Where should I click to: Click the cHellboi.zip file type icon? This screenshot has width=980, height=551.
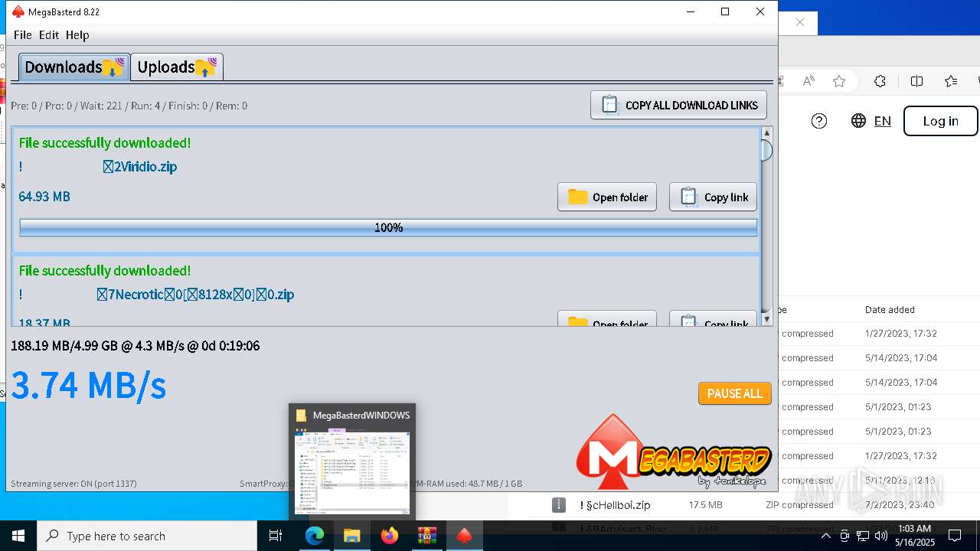pyautogui.click(x=559, y=505)
